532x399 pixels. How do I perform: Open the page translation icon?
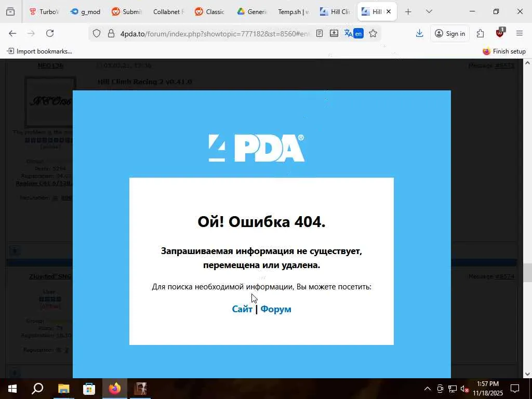(354, 33)
